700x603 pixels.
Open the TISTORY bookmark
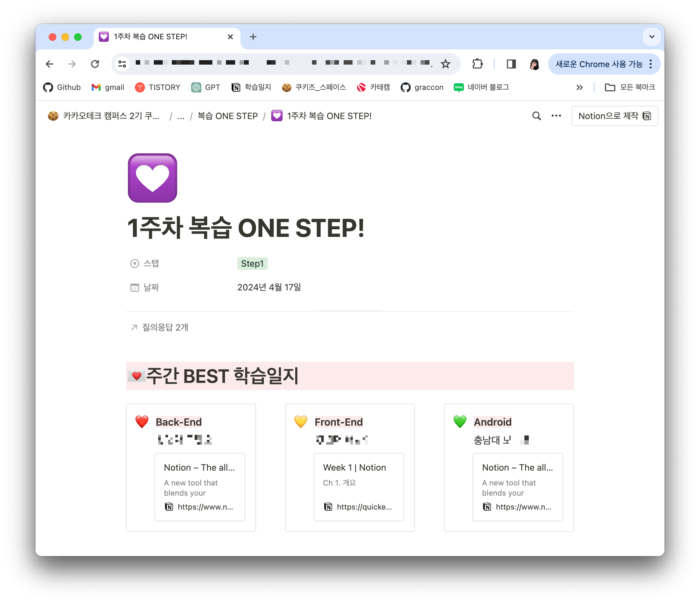(x=157, y=87)
